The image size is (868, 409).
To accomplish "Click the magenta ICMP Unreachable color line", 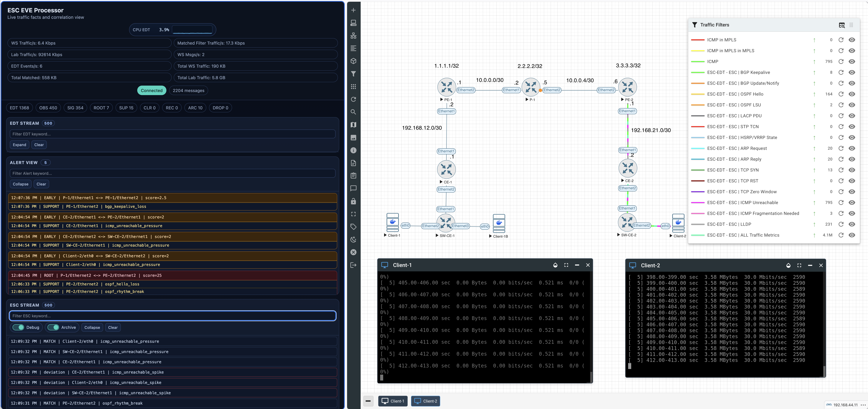I will (x=698, y=203).
